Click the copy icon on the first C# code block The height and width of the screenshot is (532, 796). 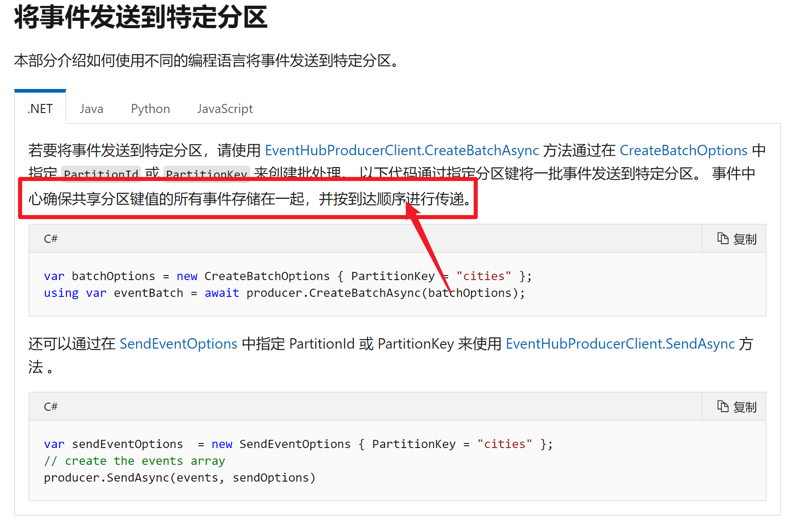pos(722,238)
